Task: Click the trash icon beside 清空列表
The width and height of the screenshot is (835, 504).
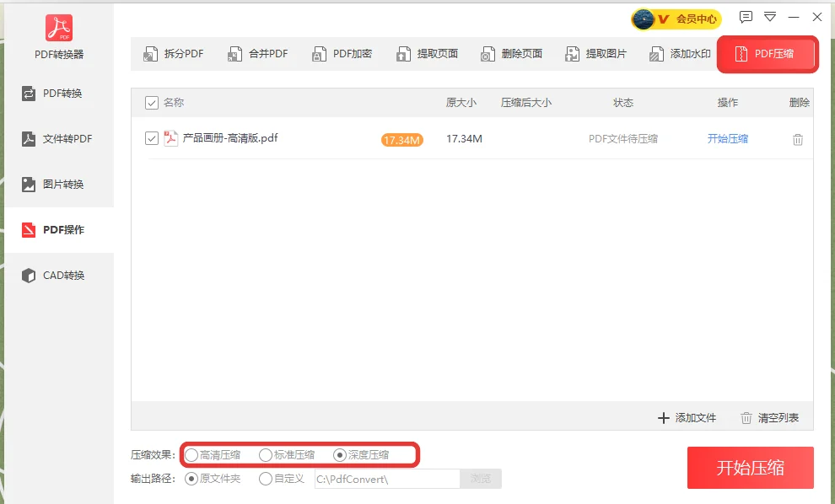Action: [x=746, y=418]
